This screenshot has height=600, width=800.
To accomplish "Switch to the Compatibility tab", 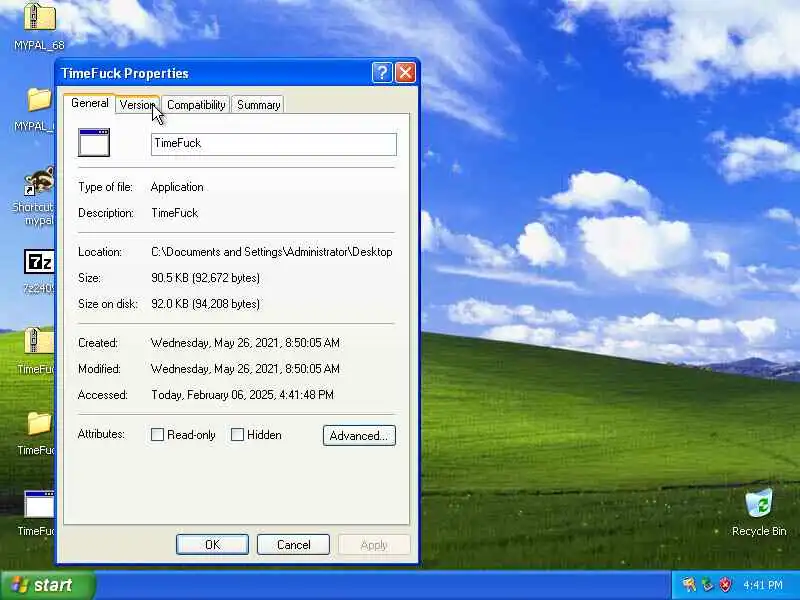I will pos(196,105).
